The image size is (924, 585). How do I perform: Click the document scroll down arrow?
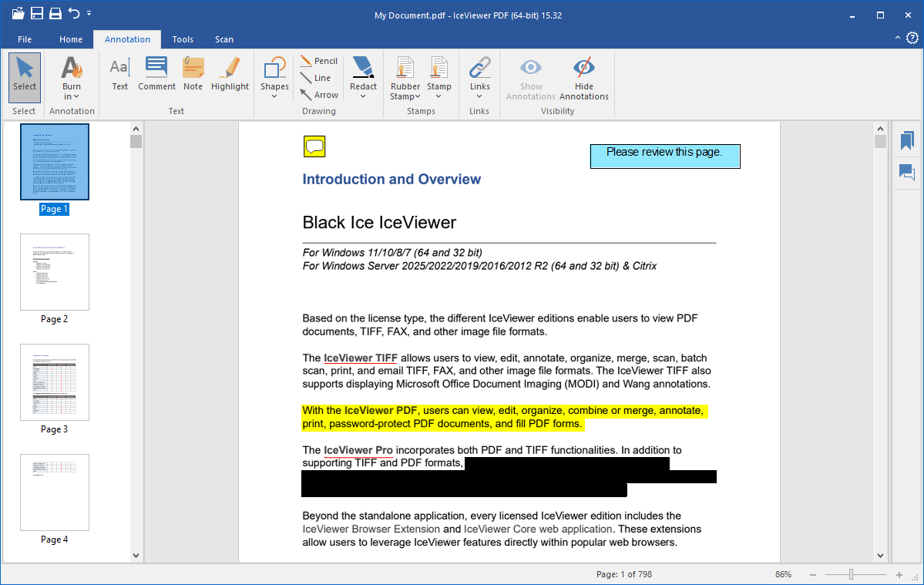880,555
